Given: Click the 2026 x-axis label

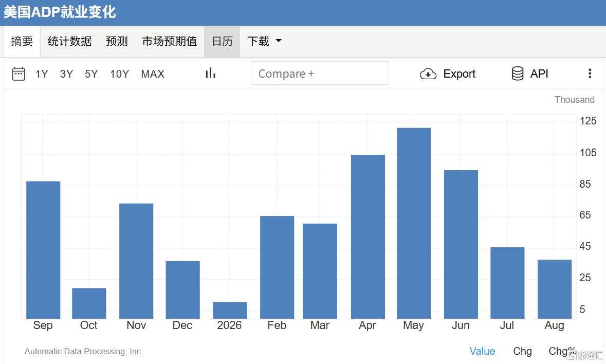Looking at the screenshot, I should pos(229,325).
